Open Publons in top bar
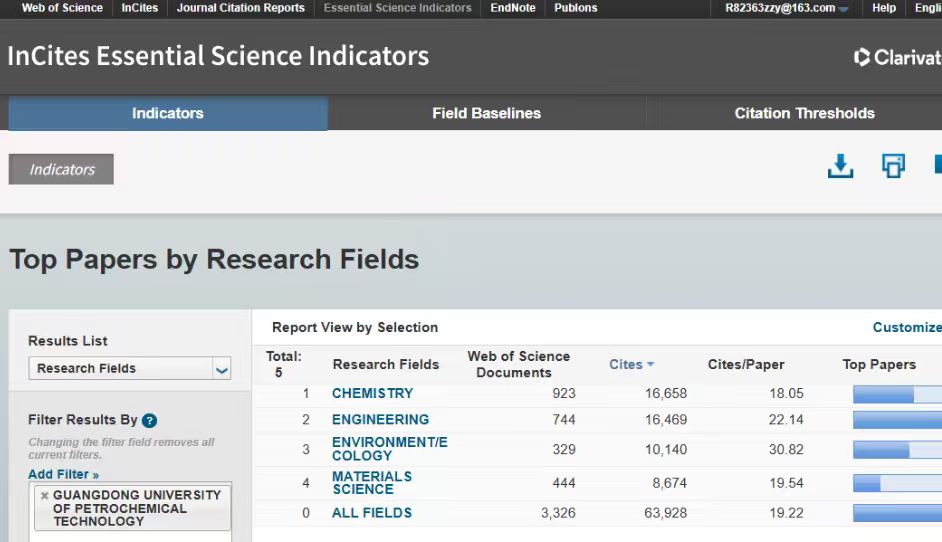942x542 pixels. click(576, 8)
